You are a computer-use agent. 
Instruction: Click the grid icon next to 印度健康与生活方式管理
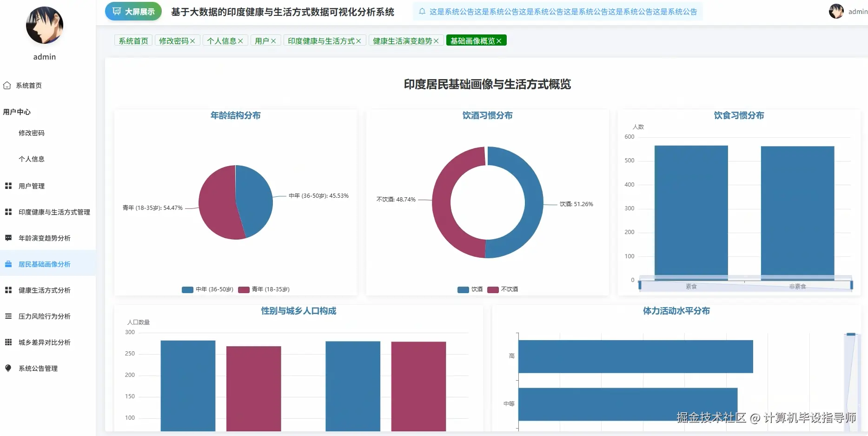click(8, 212)
